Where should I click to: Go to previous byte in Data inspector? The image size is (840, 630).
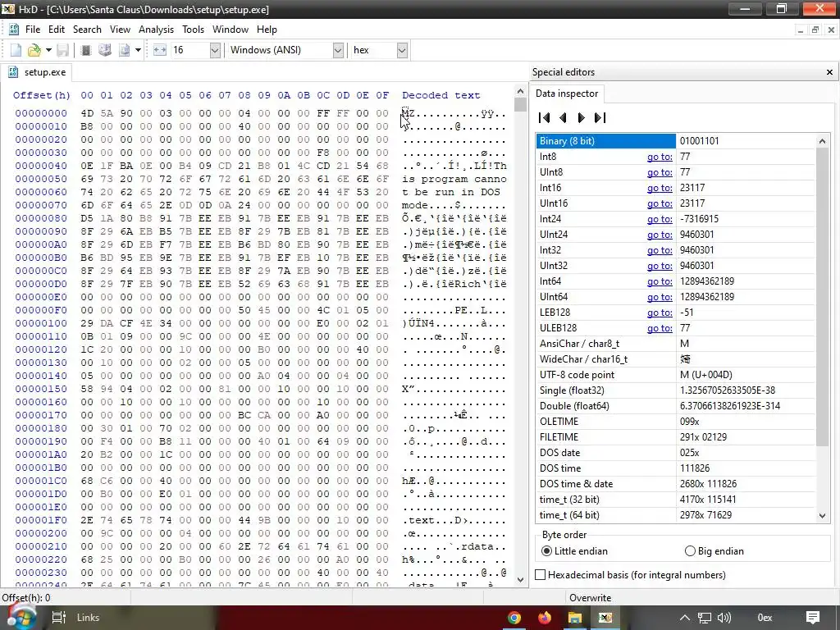coord(563,118)
